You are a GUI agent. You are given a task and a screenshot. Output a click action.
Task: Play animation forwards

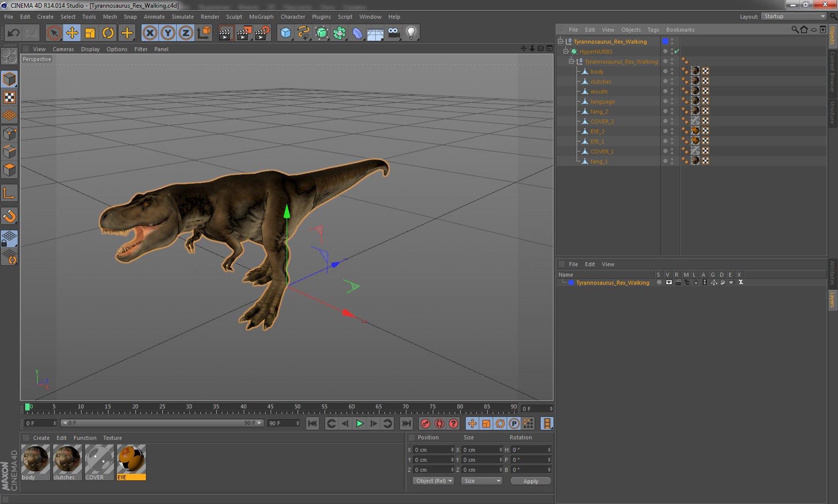(359, 424)
